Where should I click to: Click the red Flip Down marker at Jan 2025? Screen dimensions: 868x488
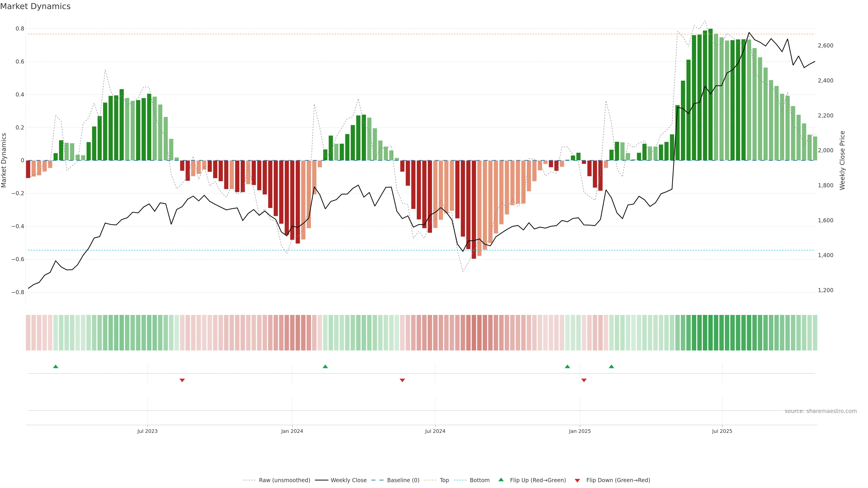584,380
